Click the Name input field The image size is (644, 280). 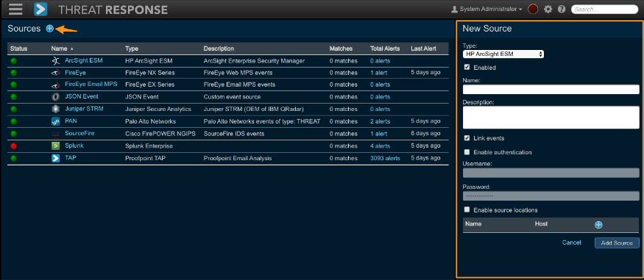pos(551,90)
